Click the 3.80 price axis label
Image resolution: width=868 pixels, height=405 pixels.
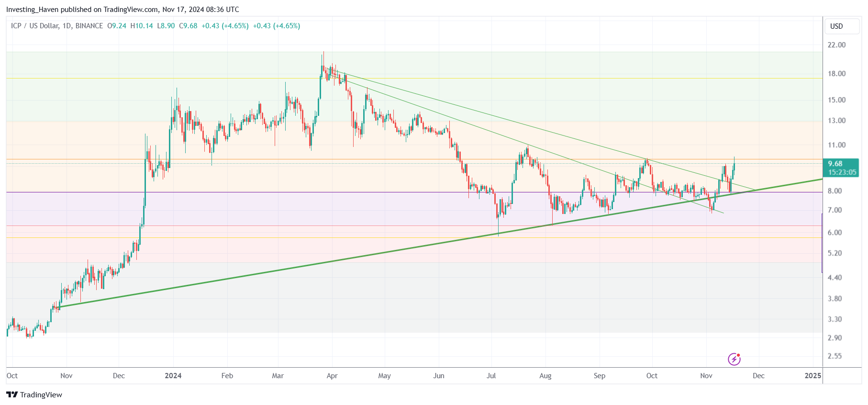pos(835,299)
